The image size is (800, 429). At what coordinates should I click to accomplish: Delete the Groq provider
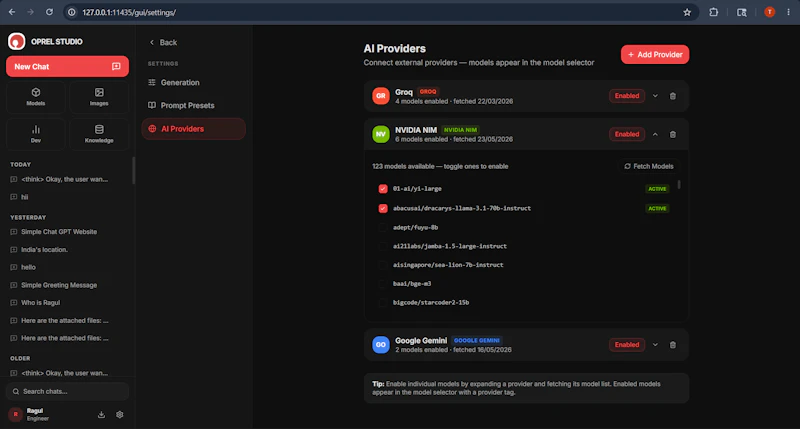pyautogui.click(x=672, y=96)
